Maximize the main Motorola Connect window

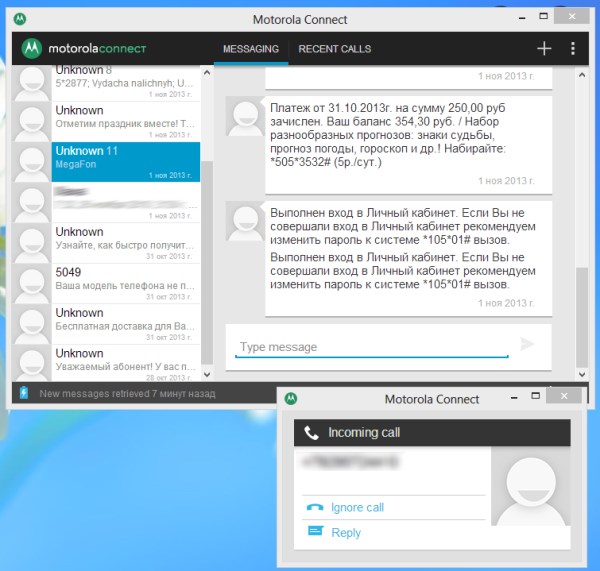tap(543, 16)
